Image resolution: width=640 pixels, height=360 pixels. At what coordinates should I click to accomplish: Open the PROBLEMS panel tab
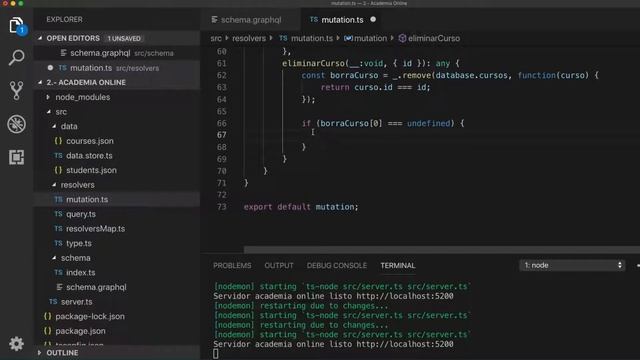point(232,265)
